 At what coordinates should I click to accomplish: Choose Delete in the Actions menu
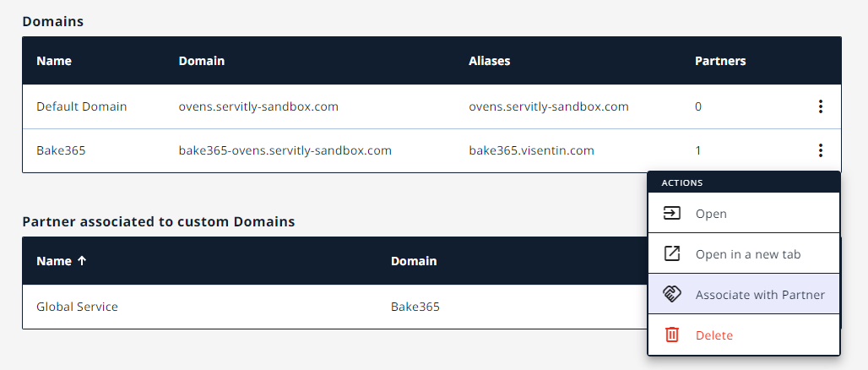(713, 335)
